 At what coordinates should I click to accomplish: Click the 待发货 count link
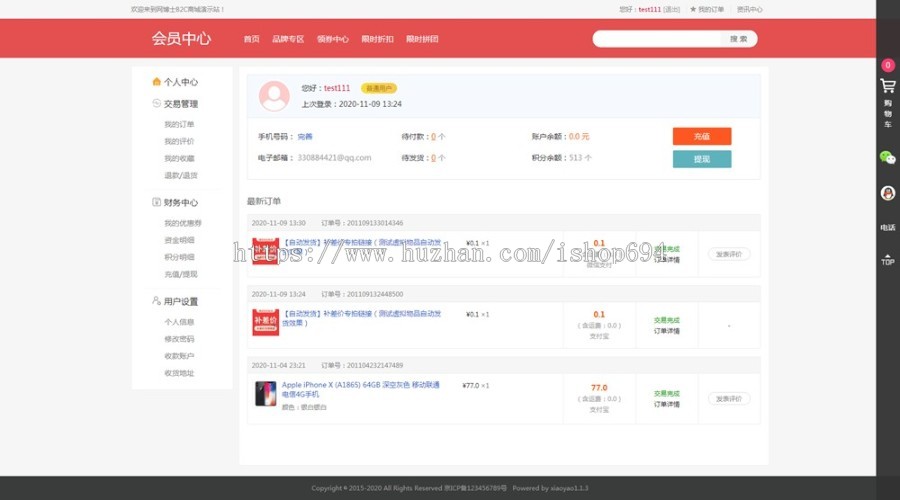coord(433,158)
